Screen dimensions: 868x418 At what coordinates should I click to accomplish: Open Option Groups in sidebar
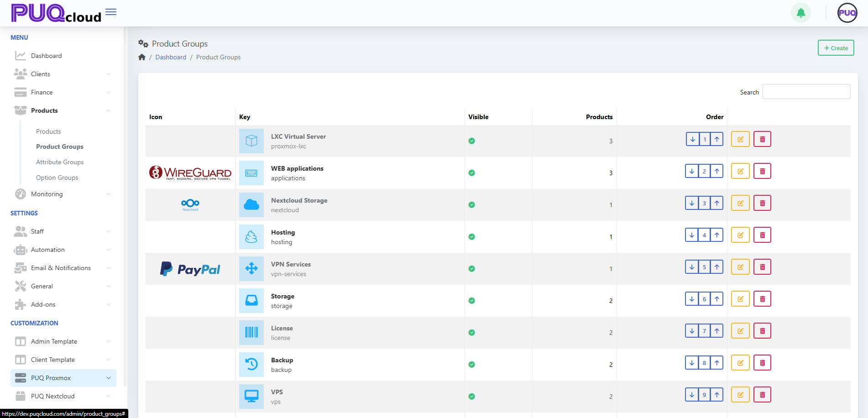click(x=57, y=178)
